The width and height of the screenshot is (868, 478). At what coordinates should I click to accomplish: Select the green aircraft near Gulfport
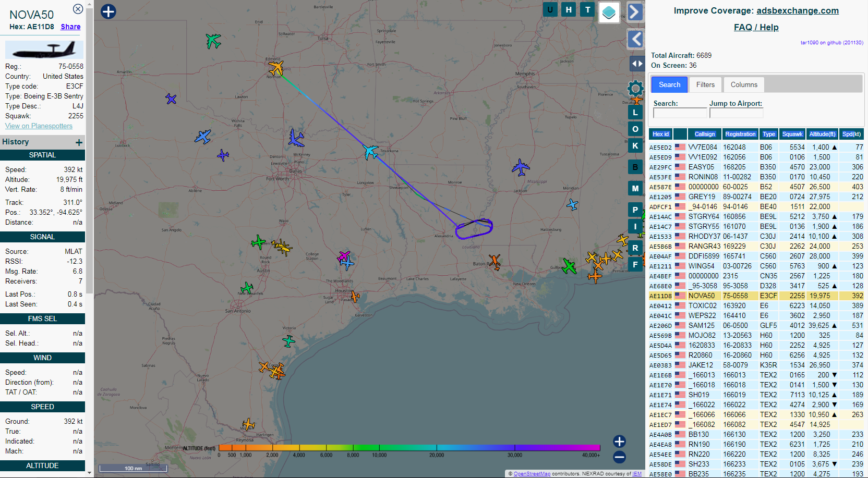click(x=569, y=266)
